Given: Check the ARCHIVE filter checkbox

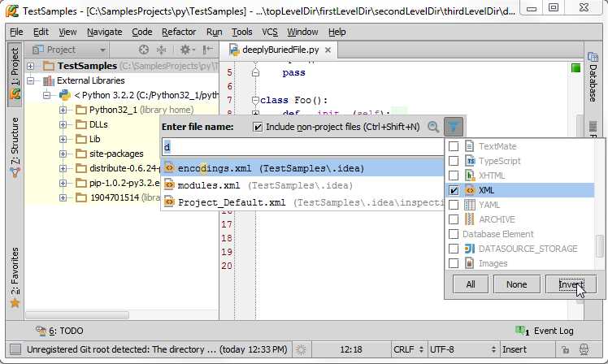Looking at the screenshot, I should coord(454,219).
